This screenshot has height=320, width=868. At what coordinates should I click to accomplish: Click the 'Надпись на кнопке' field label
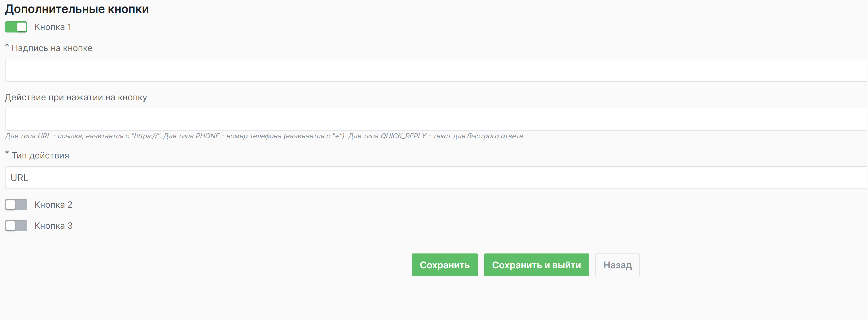point(52,48)
